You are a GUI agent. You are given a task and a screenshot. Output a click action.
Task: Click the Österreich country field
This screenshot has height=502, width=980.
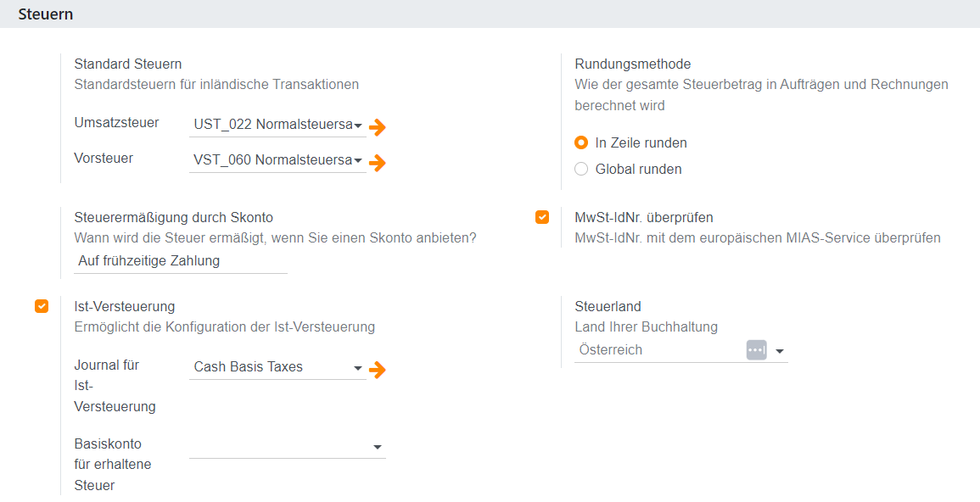pos(653,350)
